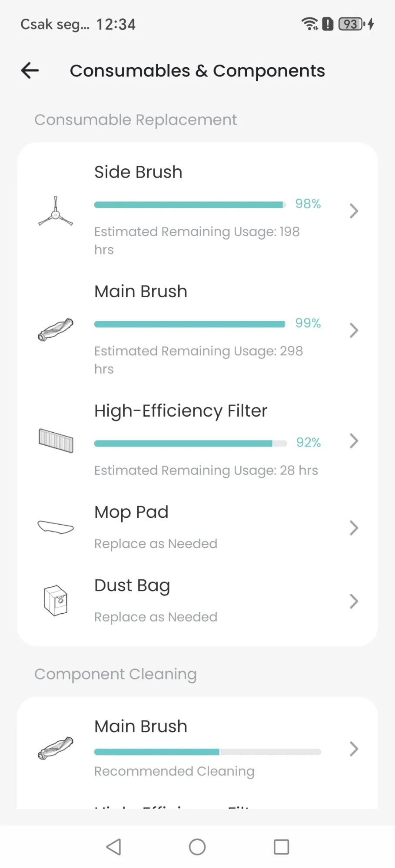Tap the Main Brush replacement icon
Image resolution: width=395 pixels, height=868 pixels.
(x=56, y=330)
